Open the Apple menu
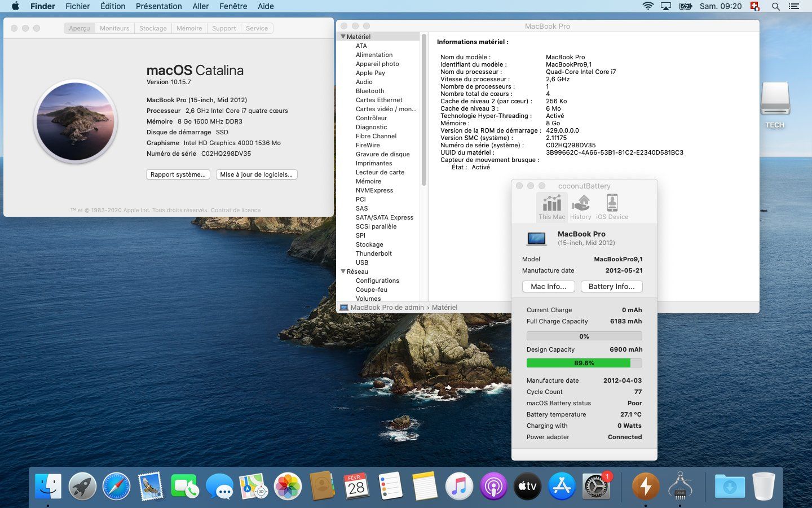 point(15,6)
